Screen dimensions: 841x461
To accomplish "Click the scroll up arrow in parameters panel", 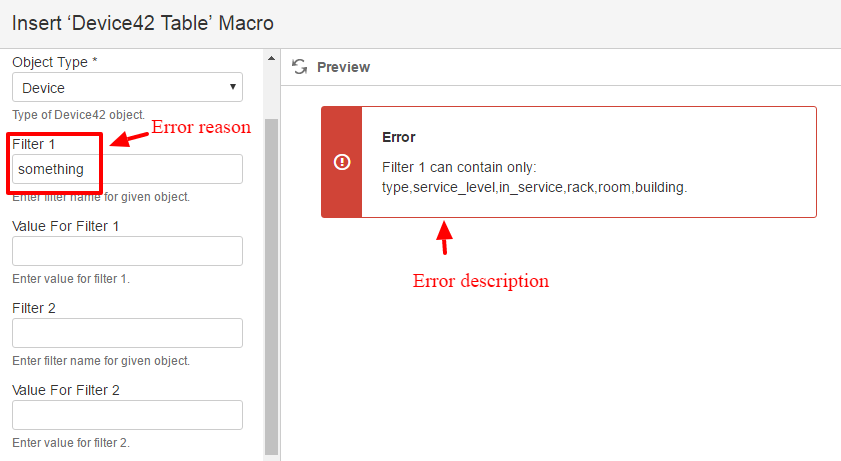I will click(271, 57).
